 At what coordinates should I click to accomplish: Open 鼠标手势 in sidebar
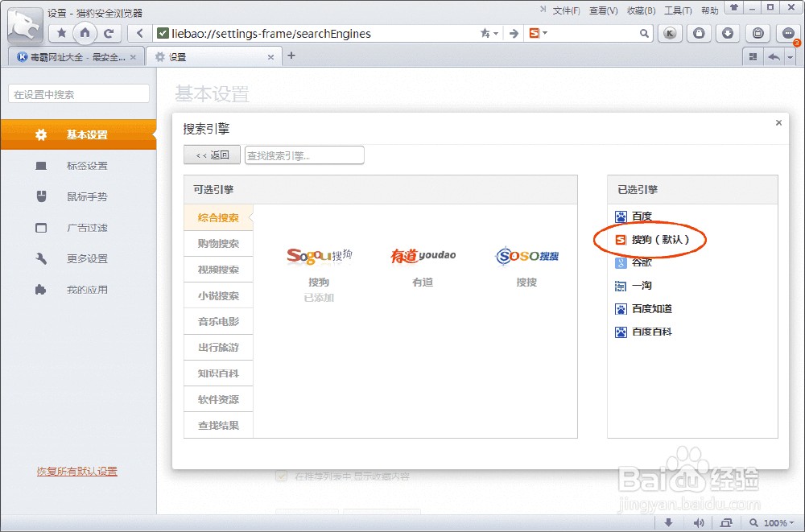coord(78,196)
